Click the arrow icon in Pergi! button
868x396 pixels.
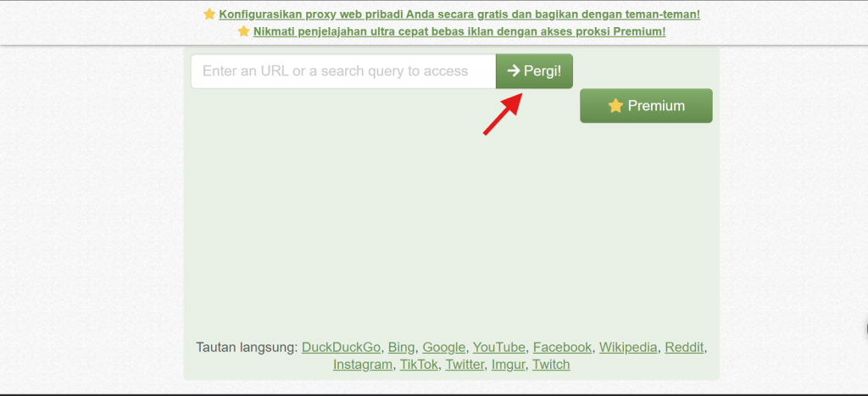click(514, 71)
